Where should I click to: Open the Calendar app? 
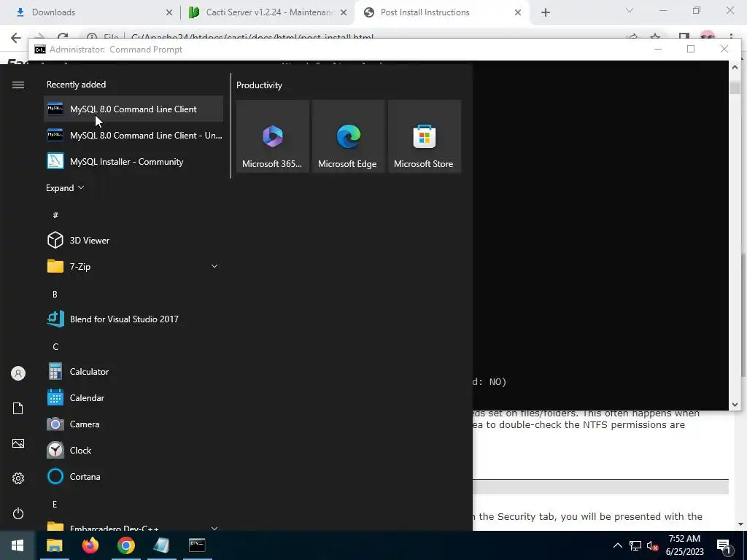[x=133, y=397]
